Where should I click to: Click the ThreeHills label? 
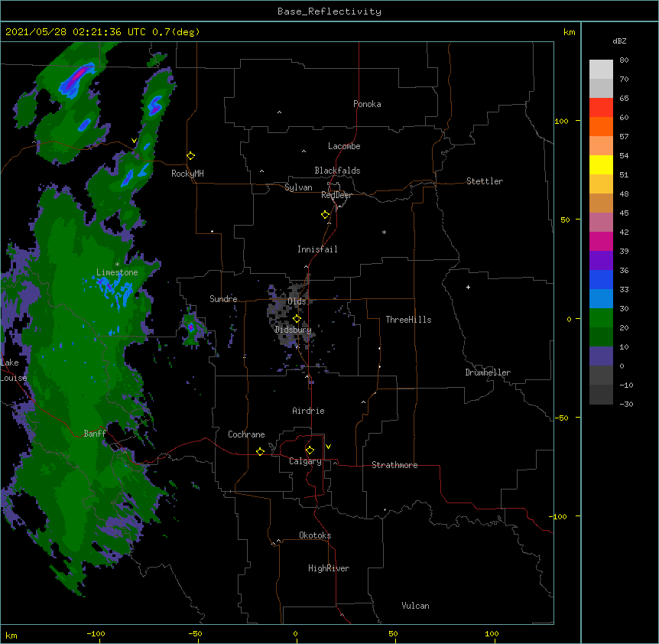pyautogui.click(x=408, y=320)
